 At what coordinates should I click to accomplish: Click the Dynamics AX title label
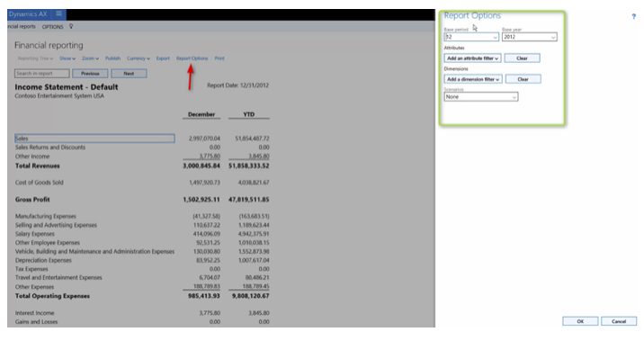click(x=28, y=14)
